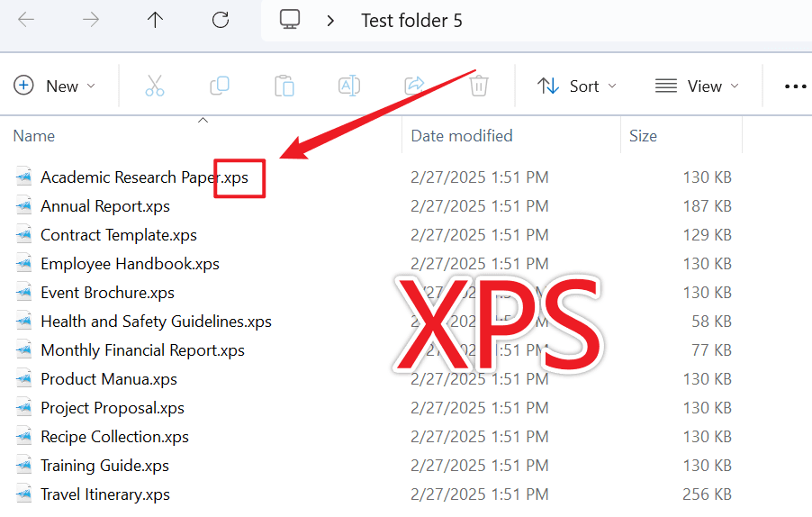Open the Sort options dropdown
The height and width of the screenshot is (517, 812).
(x=576, y=86)
